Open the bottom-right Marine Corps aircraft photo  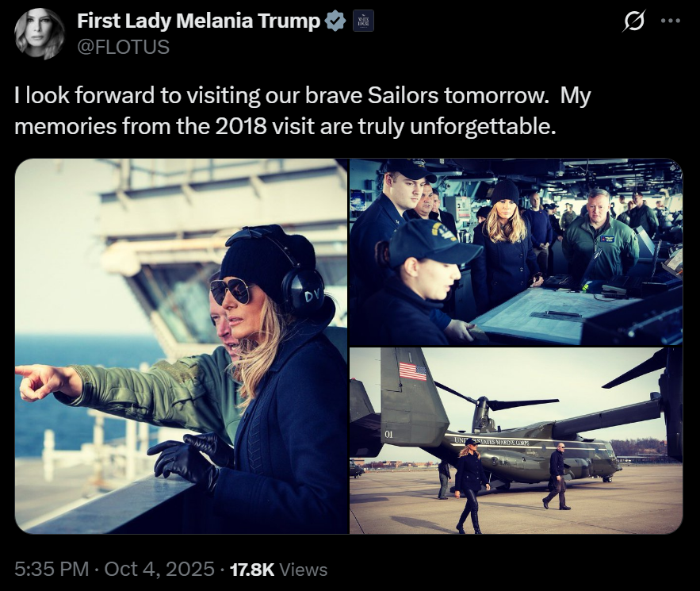[x=516, y=440]
